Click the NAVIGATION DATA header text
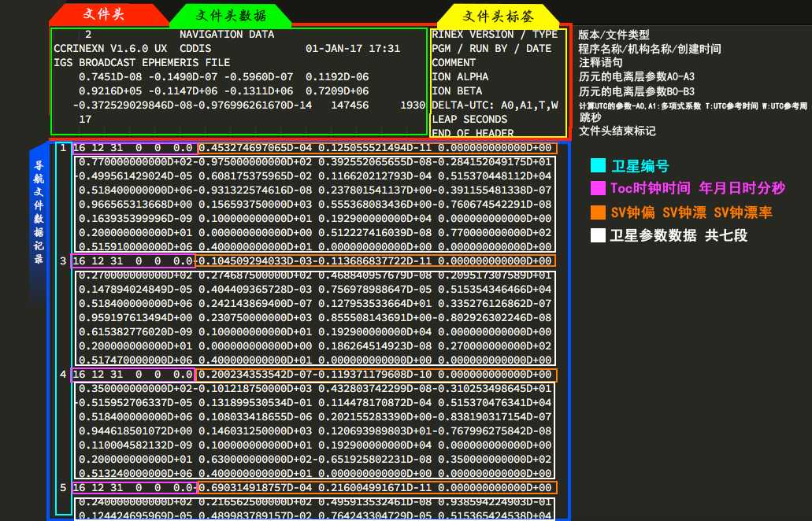This screenshot has height=521, width=812. coord(227,34)
